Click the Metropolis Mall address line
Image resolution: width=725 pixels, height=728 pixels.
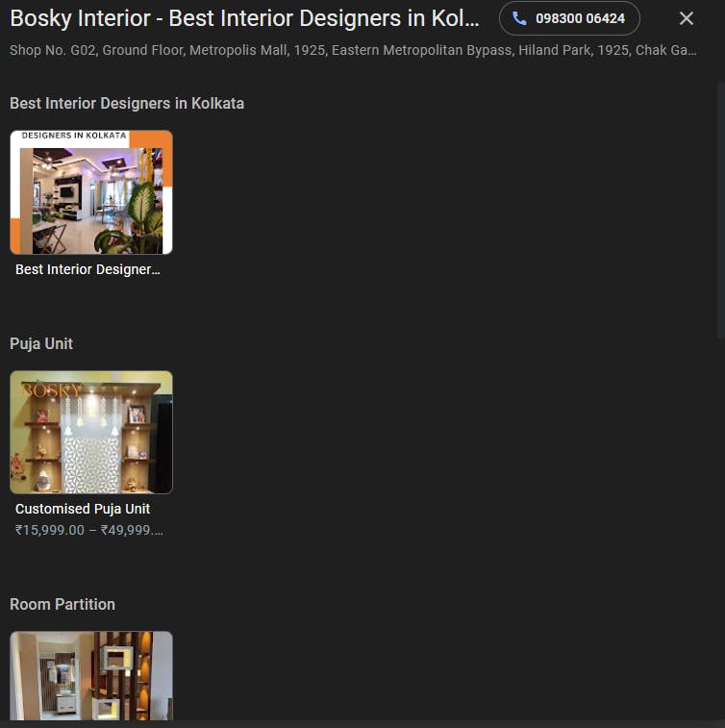(353, 50)
